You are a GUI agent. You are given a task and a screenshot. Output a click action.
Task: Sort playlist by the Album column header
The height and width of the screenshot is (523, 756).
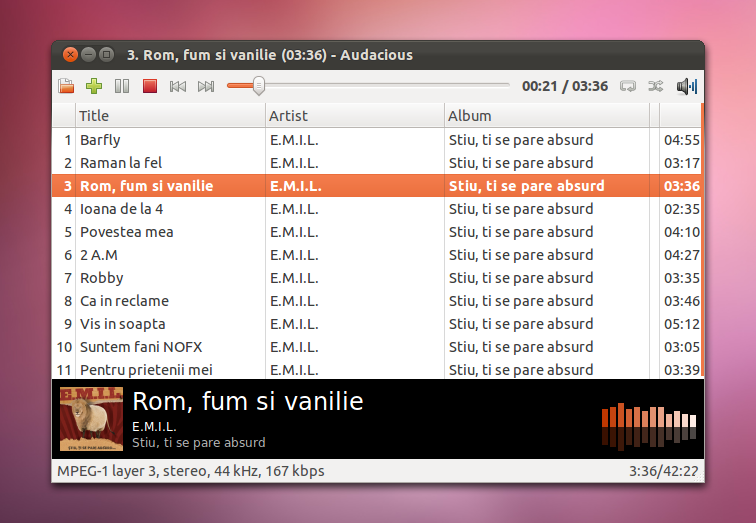coord(547,116)
